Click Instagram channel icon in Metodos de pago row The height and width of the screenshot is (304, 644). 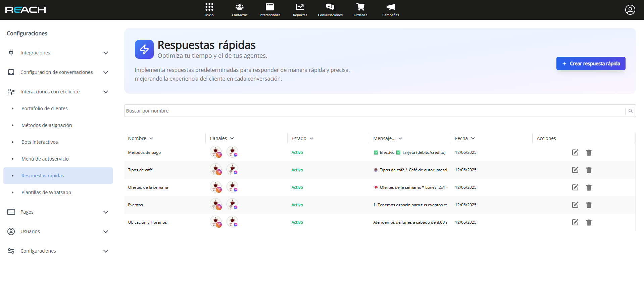[216, 152]
